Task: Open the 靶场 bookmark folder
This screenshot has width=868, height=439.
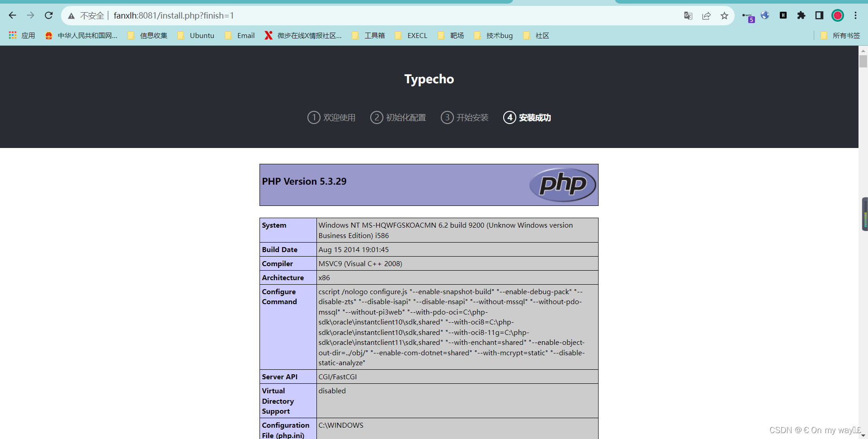Action: 451,35
